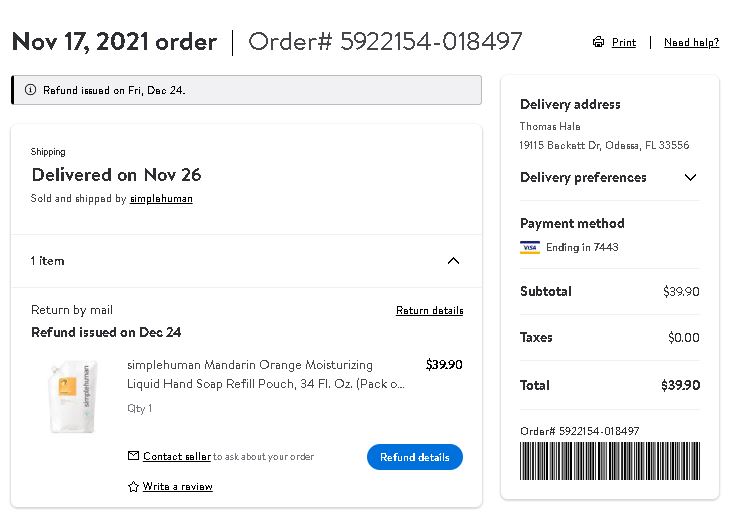Click the Refund details button
Image resolution: width=744 pixels, height=518 pixels.
point(415,457)
